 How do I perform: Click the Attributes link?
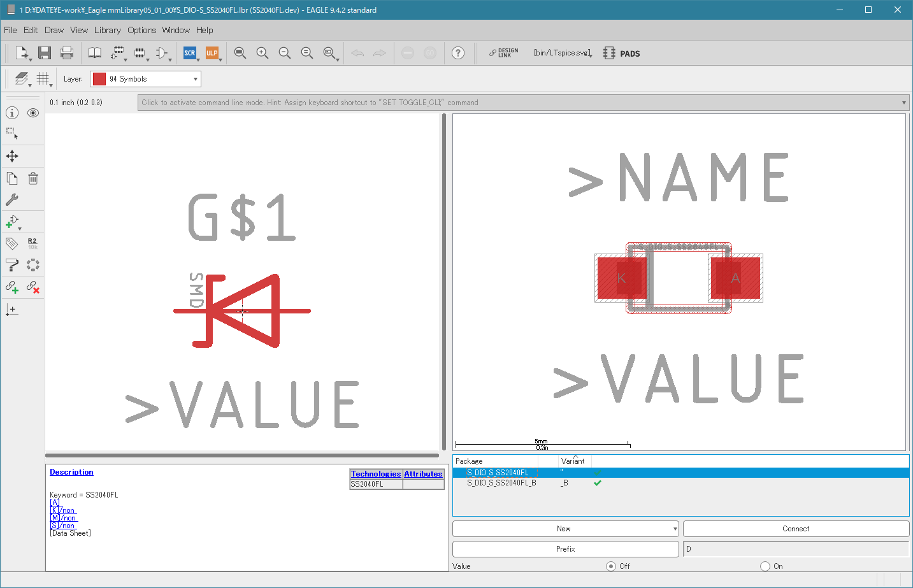[x=423, y=474]
